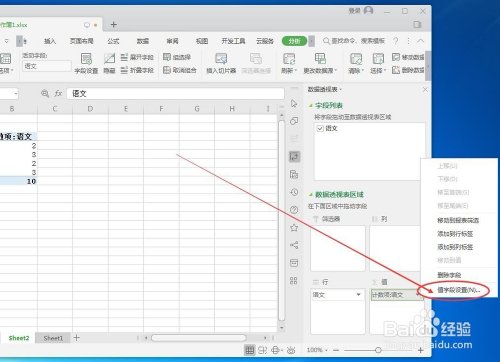Open the 开发工具 ribbon tab
The image size is (500, 362).
click(x=233, y=41)
